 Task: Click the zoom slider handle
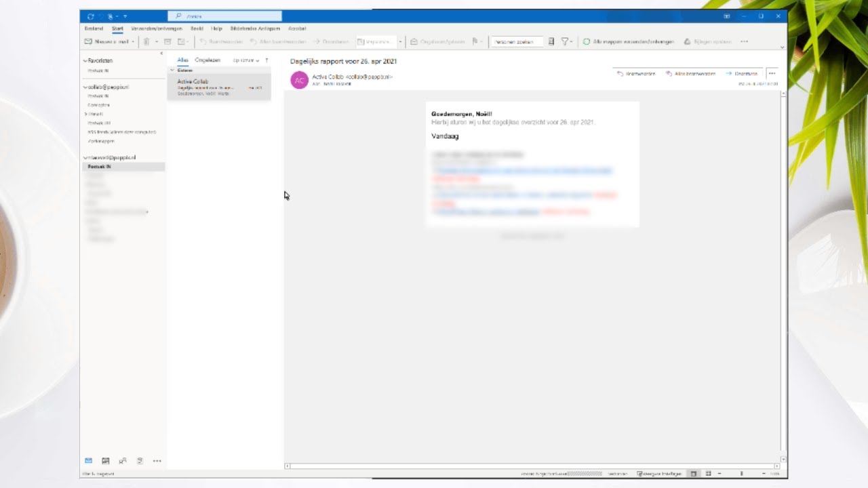pos(741,474)
